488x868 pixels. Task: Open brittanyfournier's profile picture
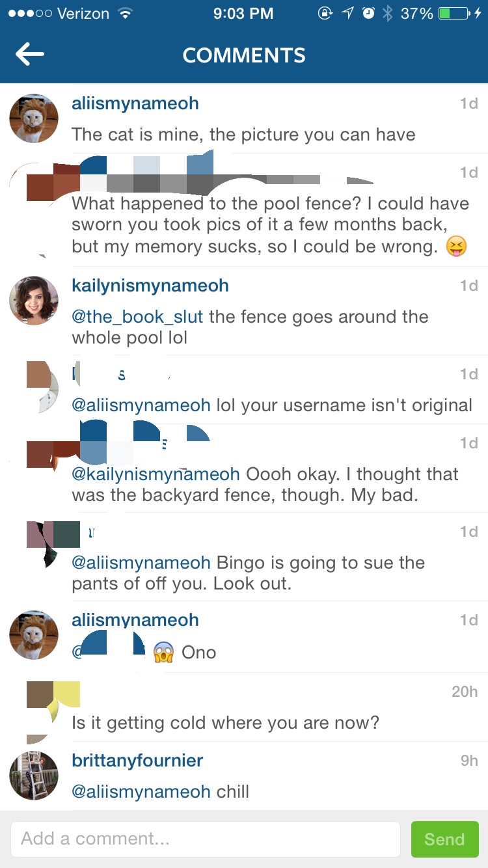pos(34,776)
